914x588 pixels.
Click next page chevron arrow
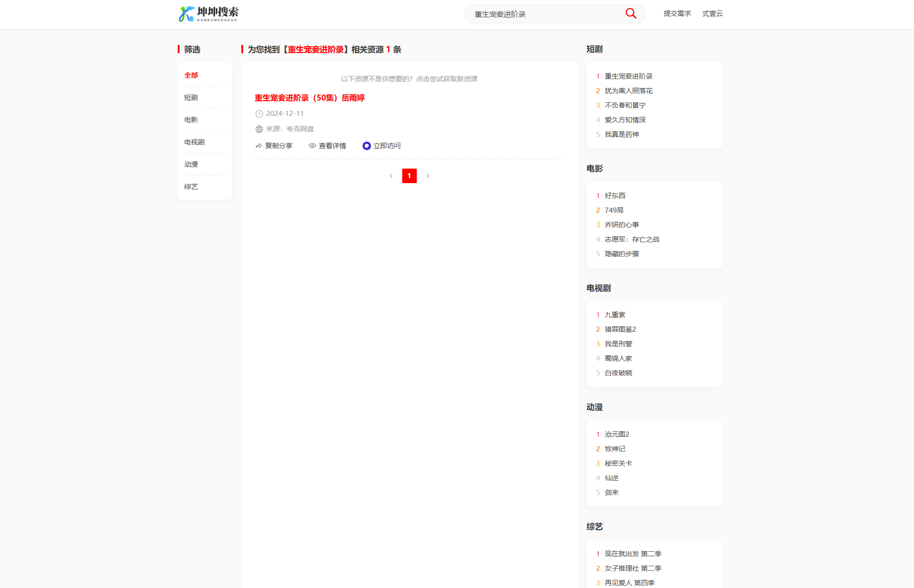tap(428, 176)
